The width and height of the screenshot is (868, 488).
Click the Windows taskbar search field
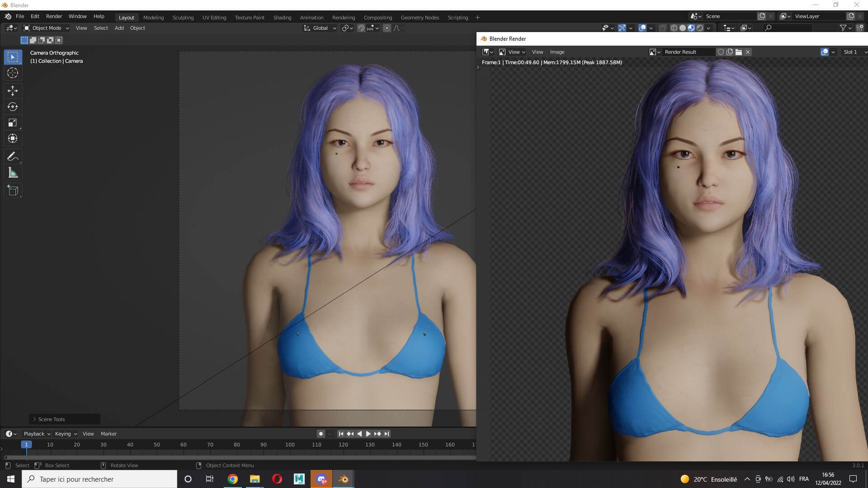click(x=99, y=479)
